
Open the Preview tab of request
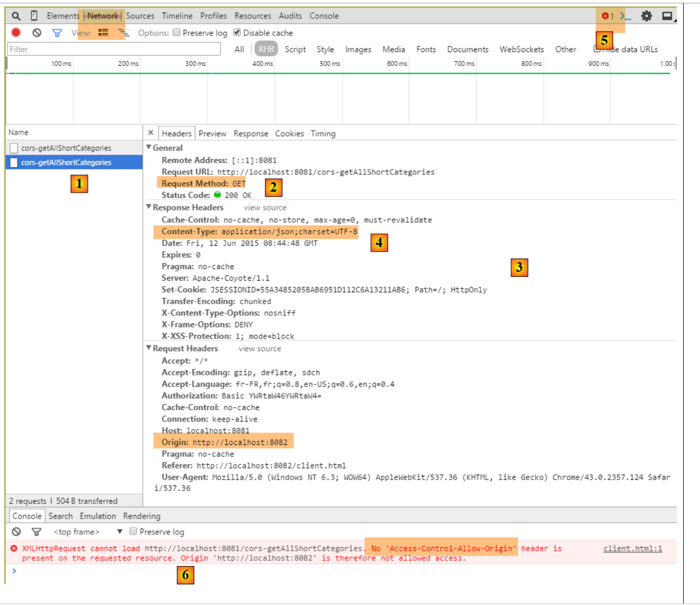click(x=212, y=134)
